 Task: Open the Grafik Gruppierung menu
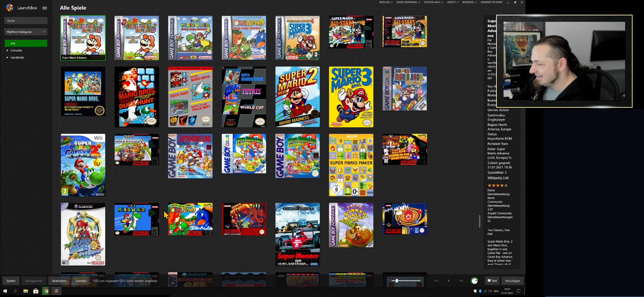click(408, 2)
